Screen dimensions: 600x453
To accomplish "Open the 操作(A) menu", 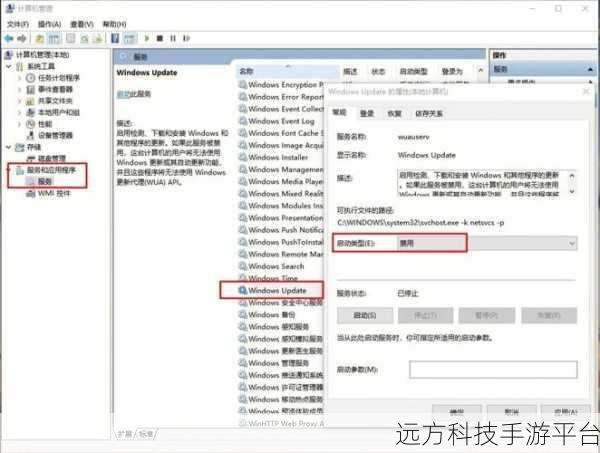I will (50, 24).
